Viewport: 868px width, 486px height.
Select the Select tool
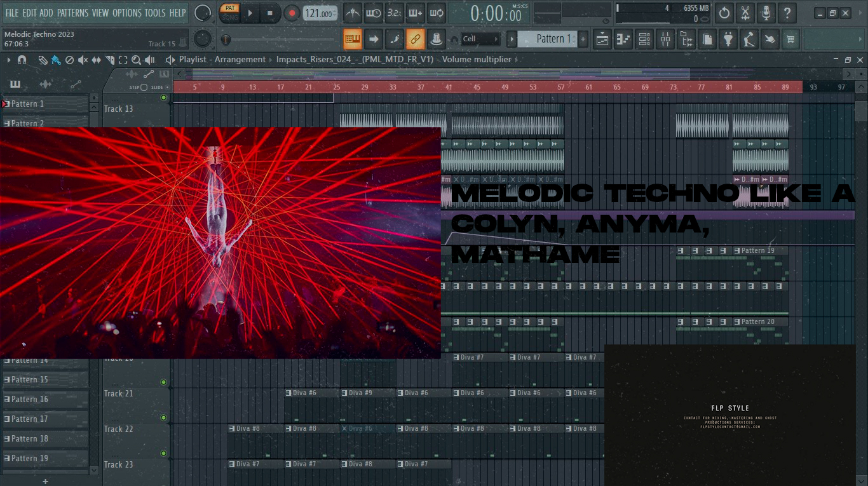pos(123,60)
